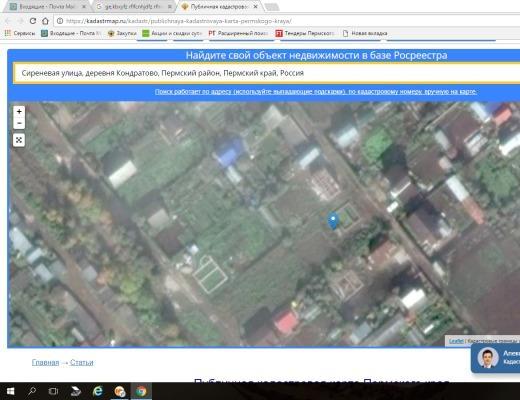The width and height of the screenshot is (520, 400).
Task: Switch to Chrome from the taskbar
Action: point(141,391)
